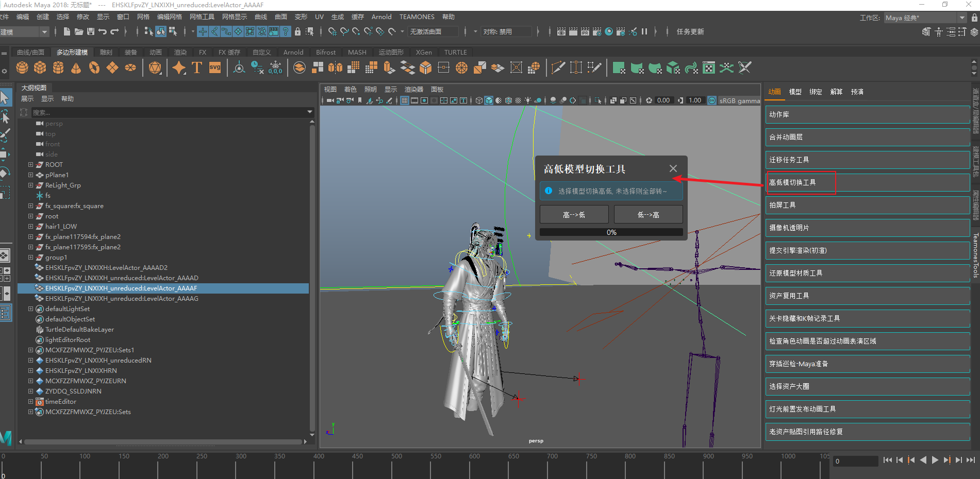
Task: Toggle the sRGB gamma color management switch
Action: click(712, 100)
